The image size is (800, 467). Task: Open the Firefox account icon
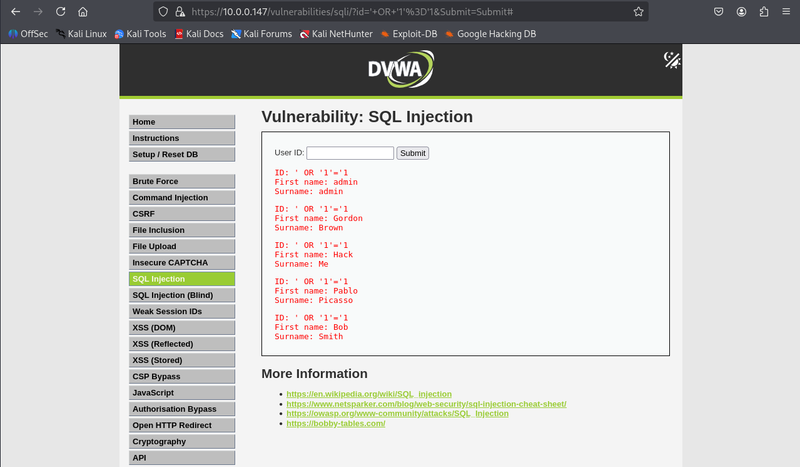pyautogui.click(x=741, y=11)
